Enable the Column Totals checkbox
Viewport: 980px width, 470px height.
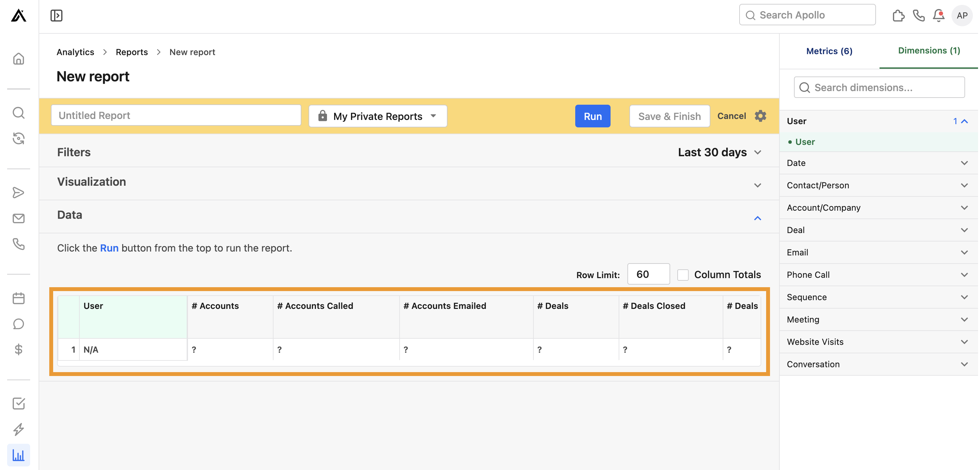683,275
